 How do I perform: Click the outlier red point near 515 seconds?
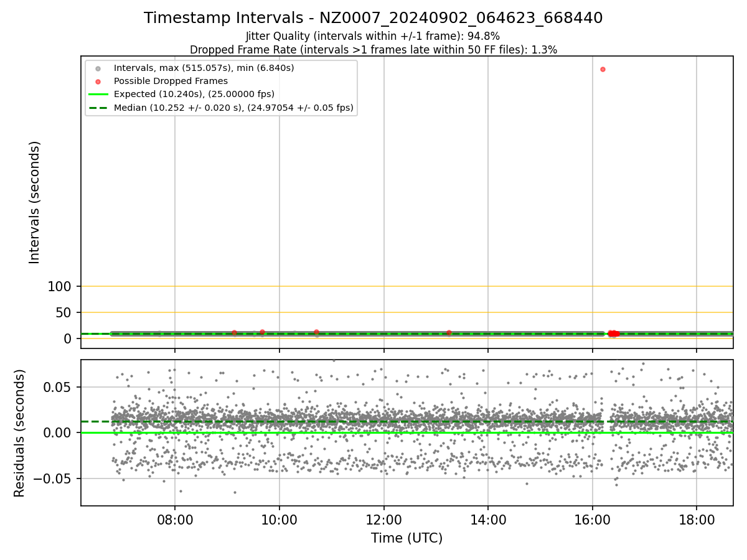coord(603,69)
